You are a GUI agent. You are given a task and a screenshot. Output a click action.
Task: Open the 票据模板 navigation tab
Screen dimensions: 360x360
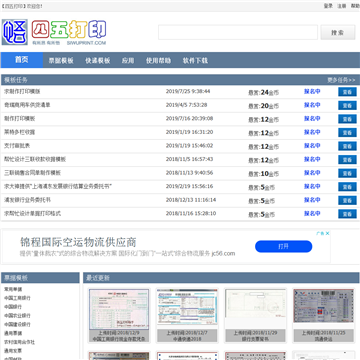tap(61, 61)
